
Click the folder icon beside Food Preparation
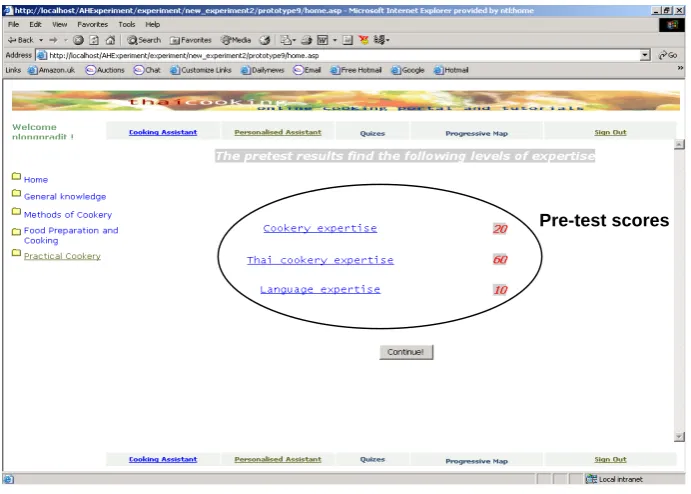(16, 231)
